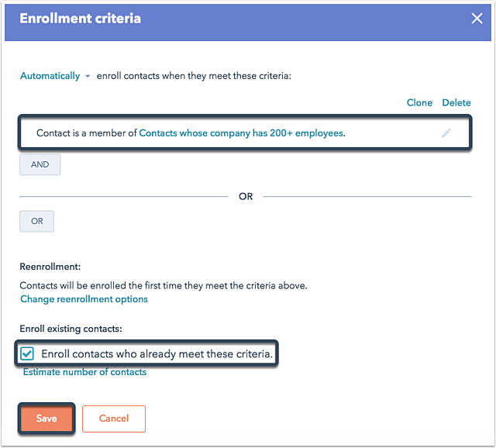Screen dimensions: 496x448
Task: Open the 'Contacts whose company has 200+ employees' list link
Action: [241, 133]
